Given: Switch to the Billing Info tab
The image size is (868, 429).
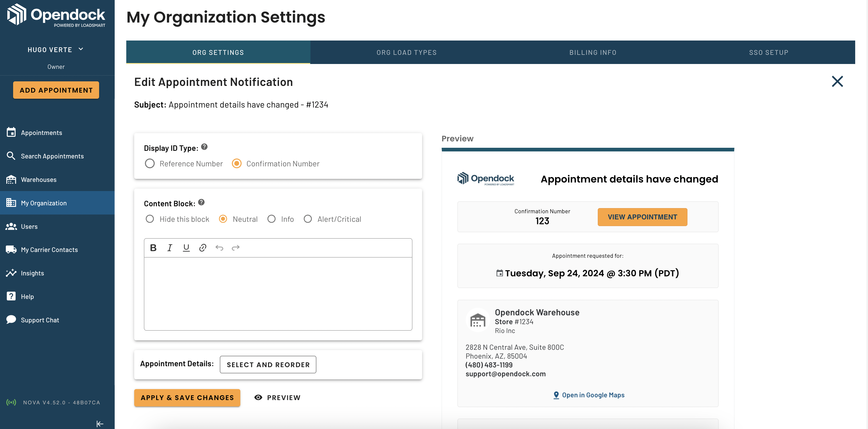Looking at the screenshot, I should tap(593, 52).
